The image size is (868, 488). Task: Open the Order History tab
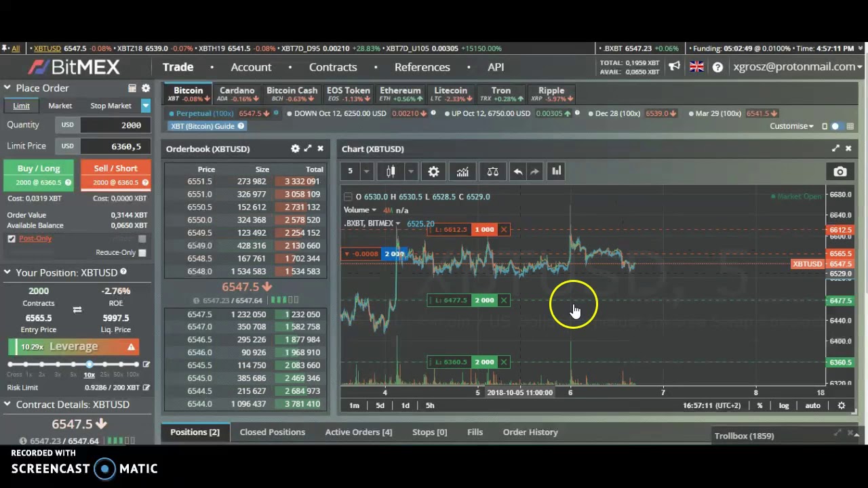click(530, 432)
